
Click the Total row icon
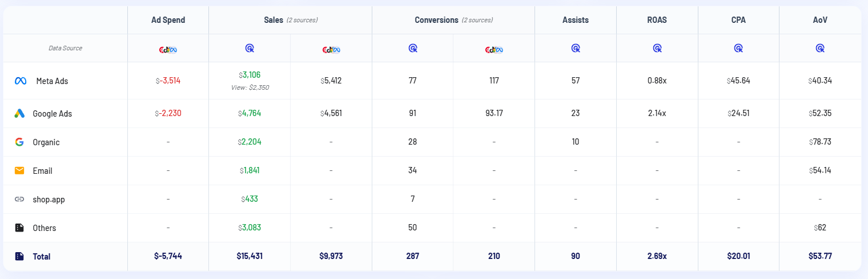click(19, 256)
